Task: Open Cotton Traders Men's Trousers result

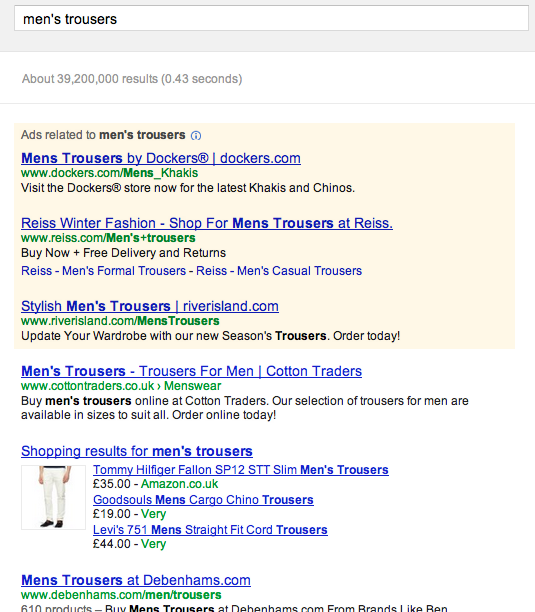Action: coord(191,371)
